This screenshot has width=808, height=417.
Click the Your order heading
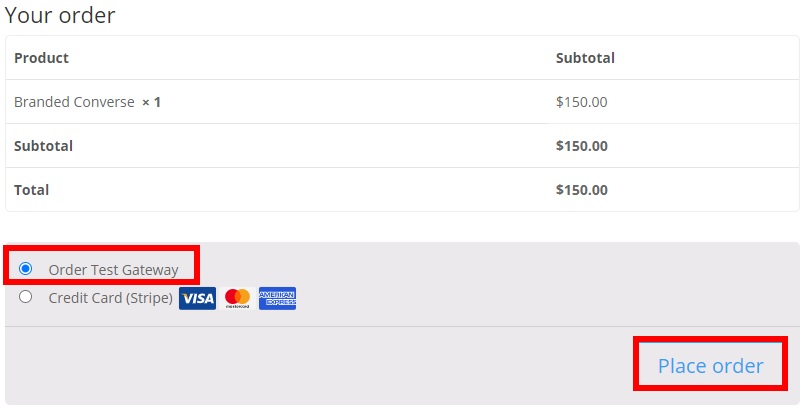click(x=60, y=15)
